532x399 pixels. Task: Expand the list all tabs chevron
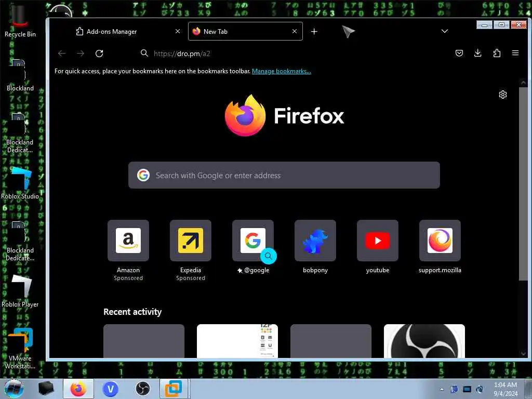(x=445, y=31)
